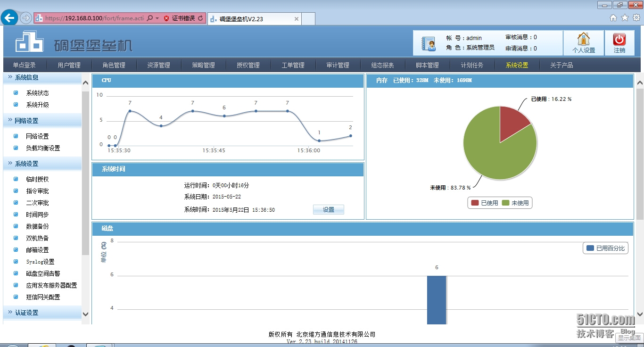Click the bullet icon beside 数据备份
644x347 pixels.
point(16,226)
